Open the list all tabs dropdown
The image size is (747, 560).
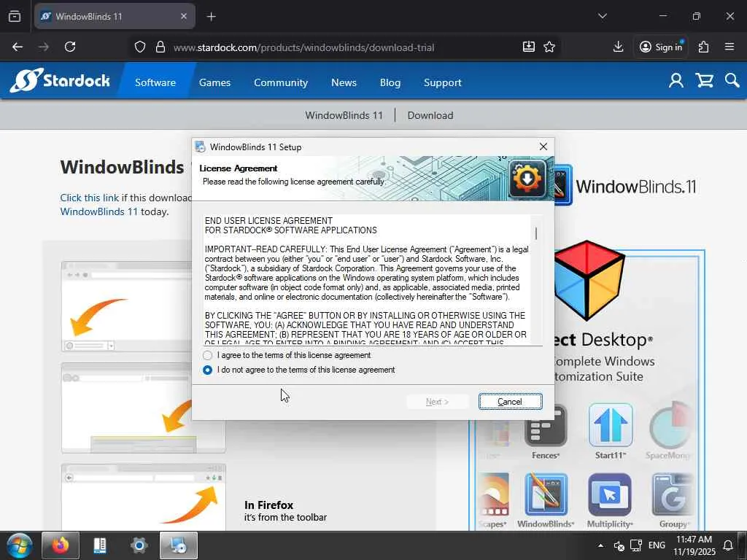[x=603, y=16]
